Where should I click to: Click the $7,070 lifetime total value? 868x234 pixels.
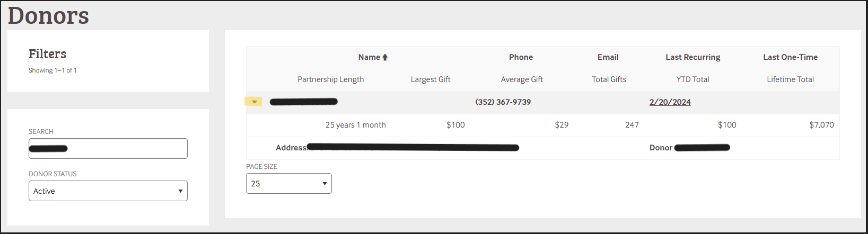(821, 125)
